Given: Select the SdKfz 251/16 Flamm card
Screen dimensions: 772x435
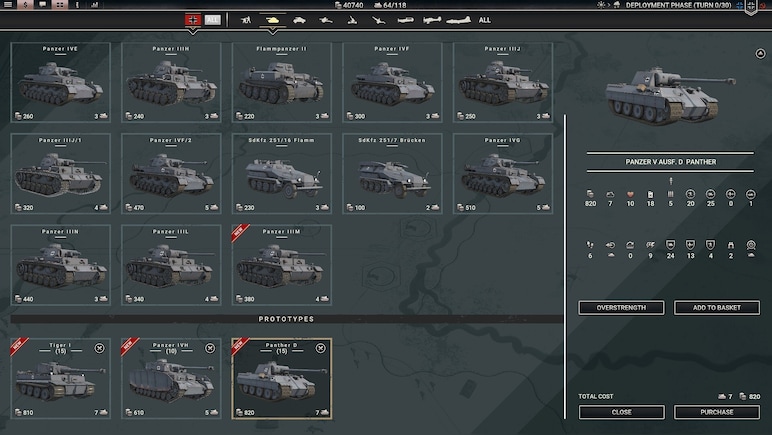Looking at the screenshot, I should (282, 174).
